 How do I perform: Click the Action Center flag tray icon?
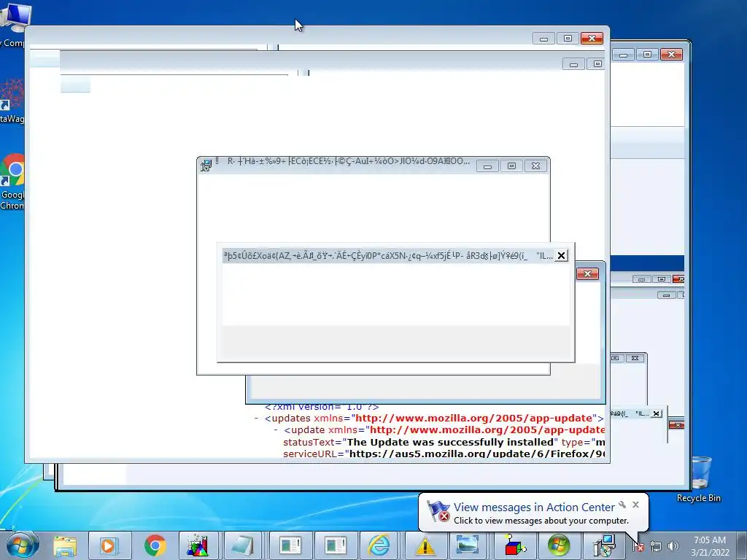coord(638,546)
